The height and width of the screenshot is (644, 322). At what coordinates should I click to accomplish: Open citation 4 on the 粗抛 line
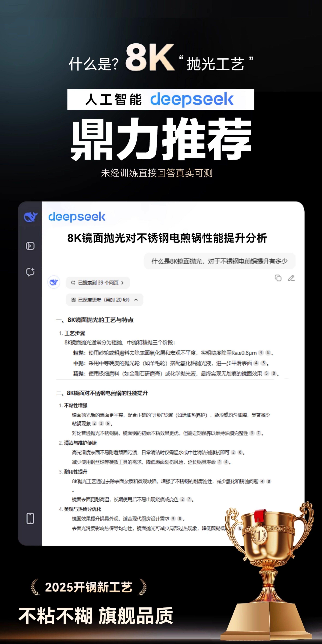tap(261, 353)
